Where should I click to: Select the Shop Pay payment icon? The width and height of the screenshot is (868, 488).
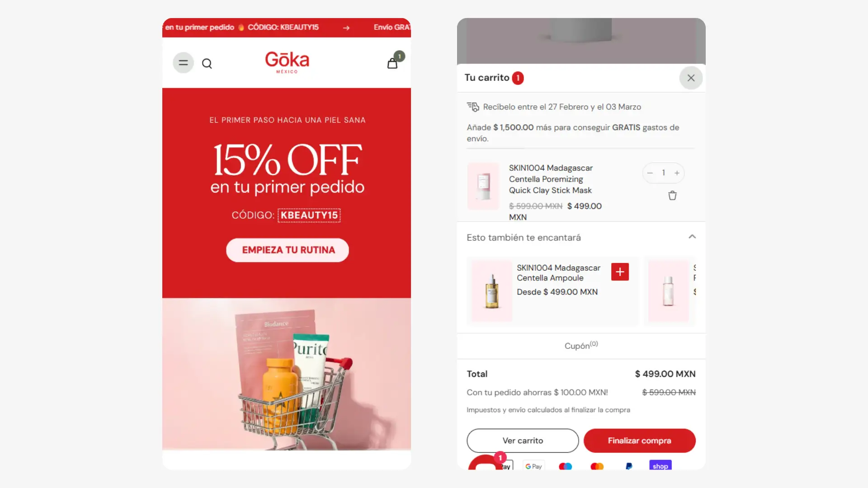pos(660,466)
